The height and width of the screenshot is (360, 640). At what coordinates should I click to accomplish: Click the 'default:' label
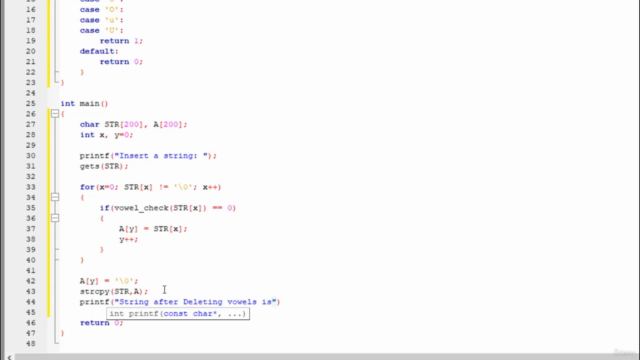pos(99,51)
